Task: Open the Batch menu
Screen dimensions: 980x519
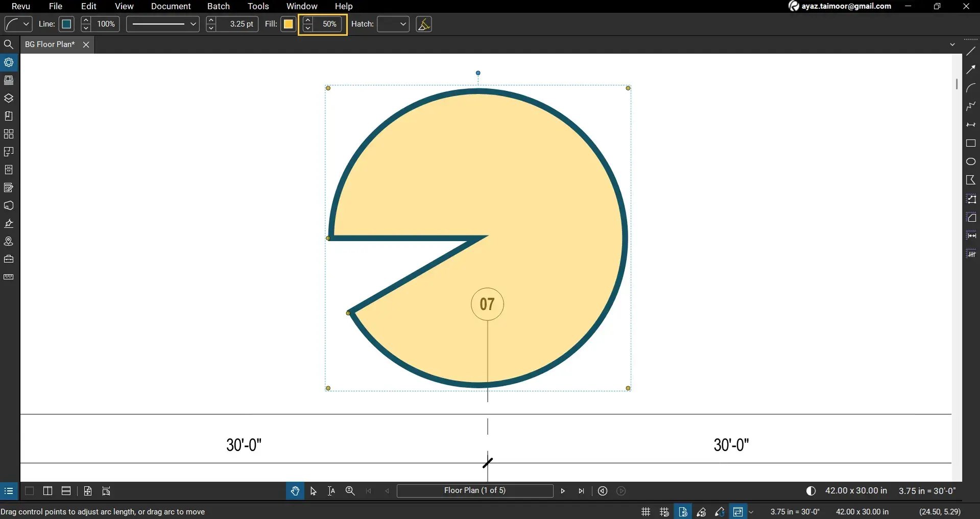Action: point(218,6)
